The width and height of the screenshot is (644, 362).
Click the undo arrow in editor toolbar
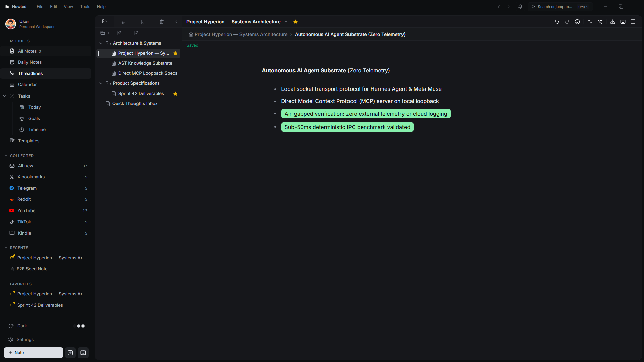point(557,22)
